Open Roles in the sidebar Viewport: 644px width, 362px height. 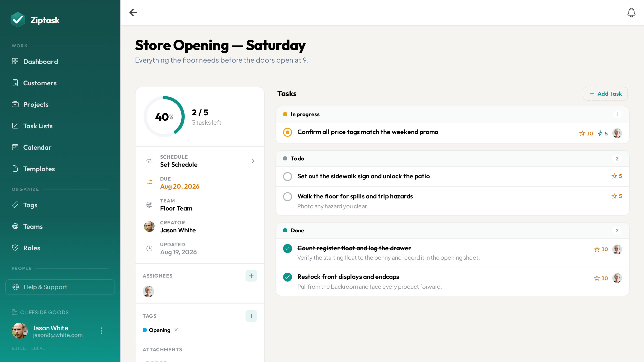pos(32,248)
